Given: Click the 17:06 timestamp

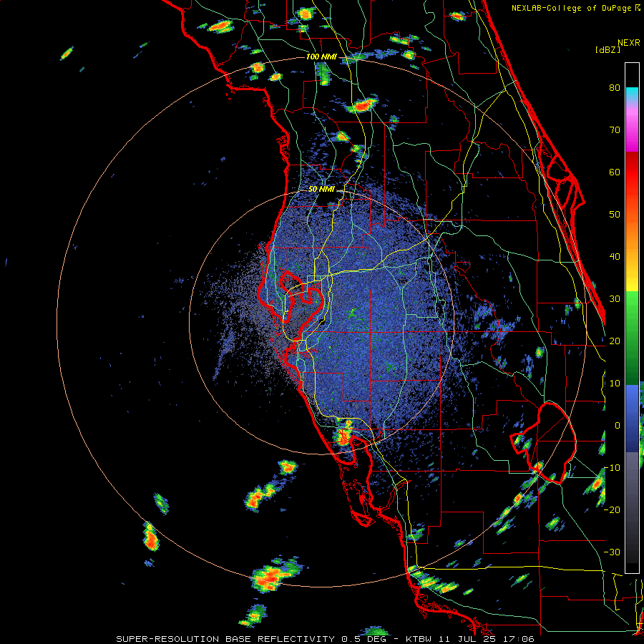Looking at the screenshot, I should pyautogui.click(x=519, y=639).
